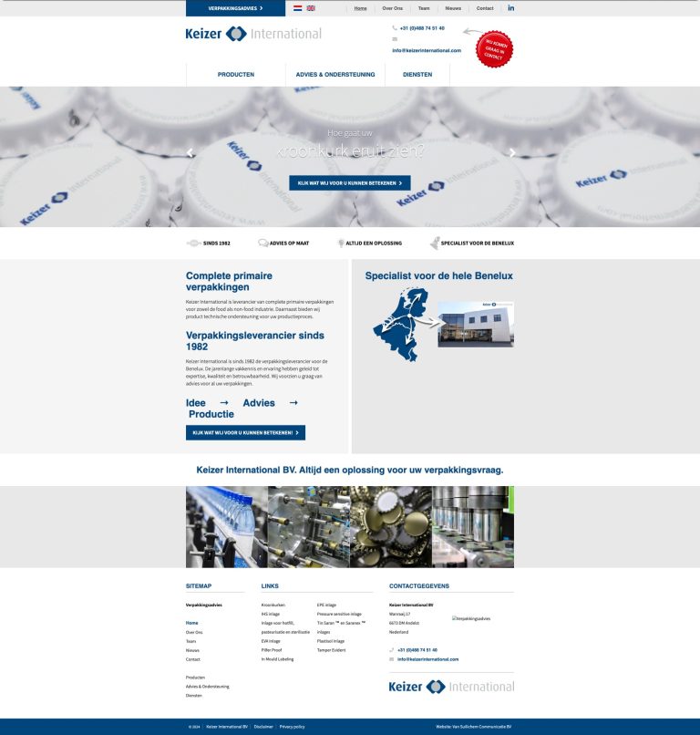Click Home in the footer sitemap

coord(191,623)
